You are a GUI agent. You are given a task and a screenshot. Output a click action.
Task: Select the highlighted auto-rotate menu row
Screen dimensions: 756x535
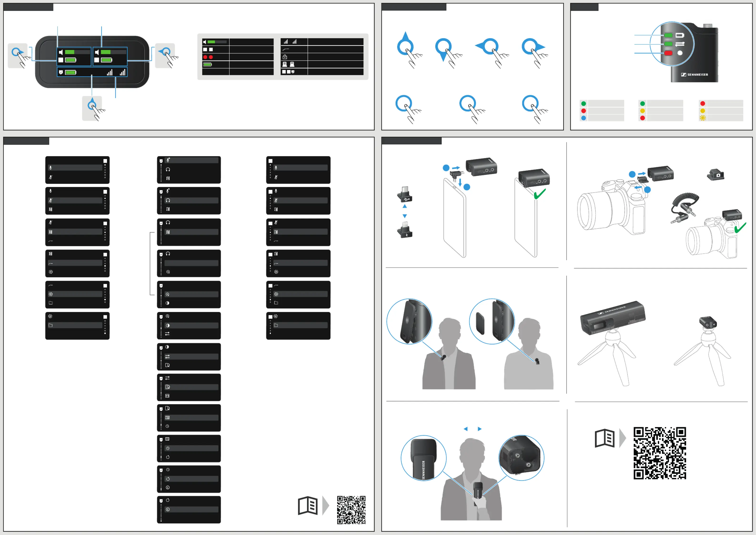tap(191, 294)
